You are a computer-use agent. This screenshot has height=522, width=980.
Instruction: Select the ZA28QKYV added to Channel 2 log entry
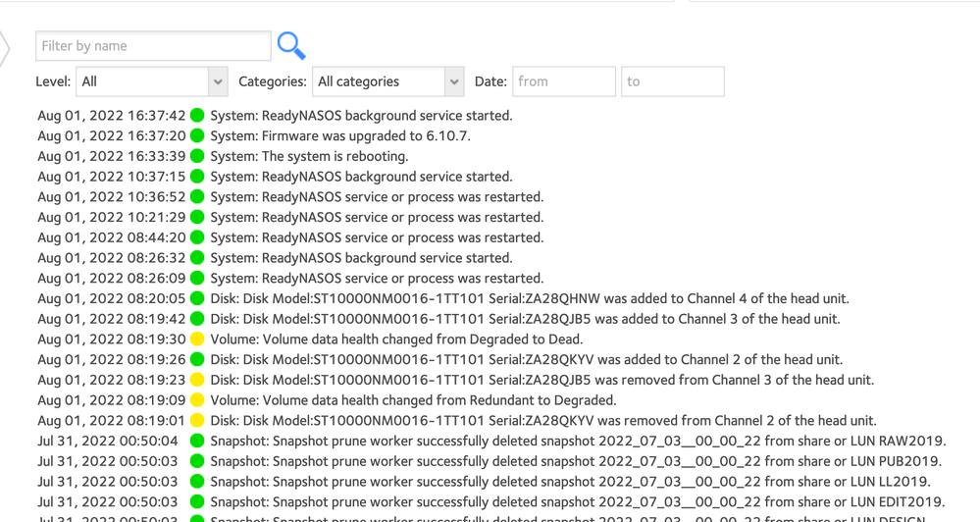[526, 360]
